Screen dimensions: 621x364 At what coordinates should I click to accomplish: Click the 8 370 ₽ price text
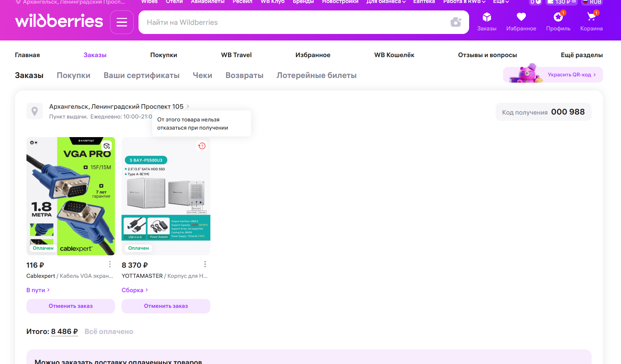[x=135, y=265]
